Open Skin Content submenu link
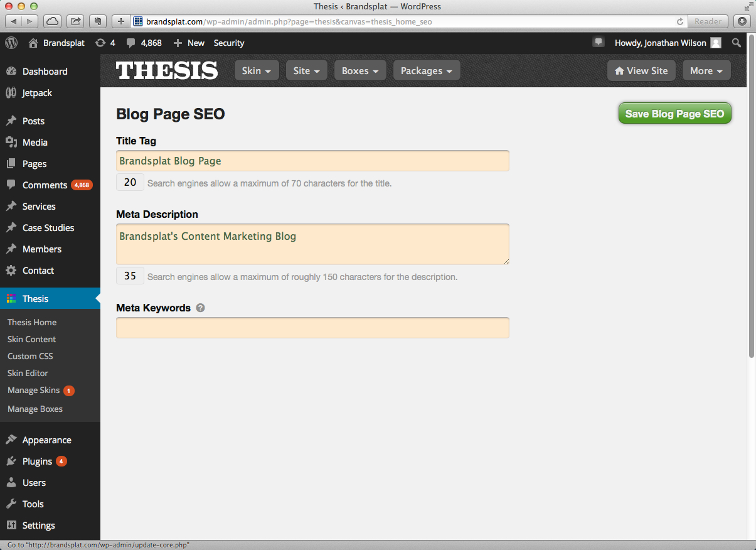The image size is (756, 550). [31, 339]
